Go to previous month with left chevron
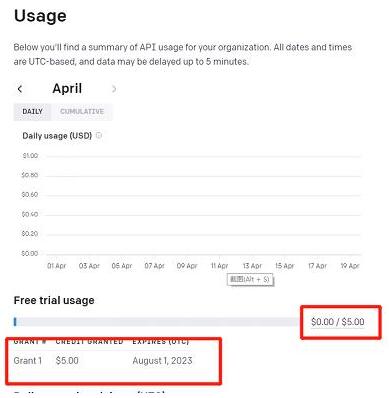 click(20, 89)
